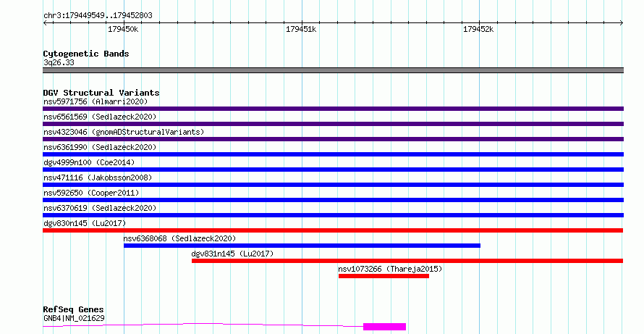Select the dgv4999n100 (Coe2014) variant
The width and height of the screenshot is (644, 334).
coord(89,162)
